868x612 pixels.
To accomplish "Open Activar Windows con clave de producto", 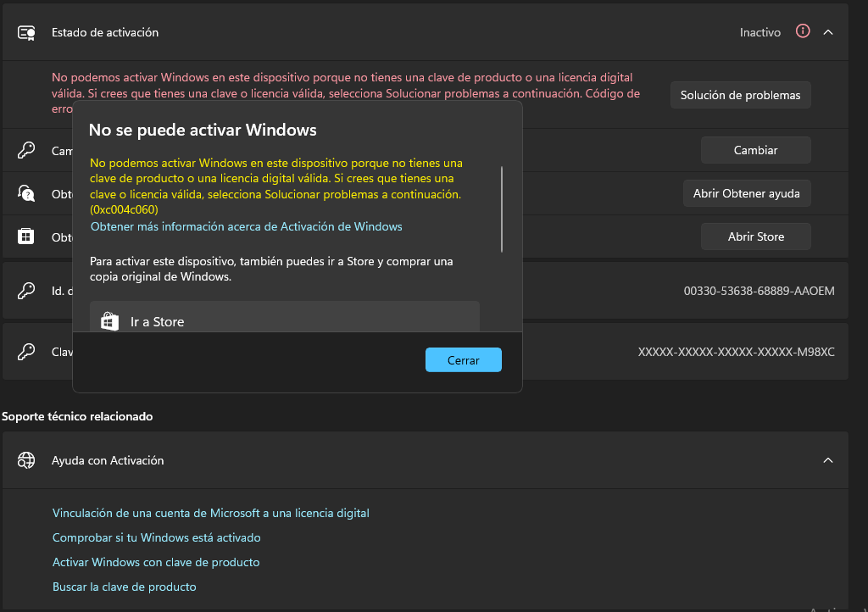I will [x=156, y=562].
